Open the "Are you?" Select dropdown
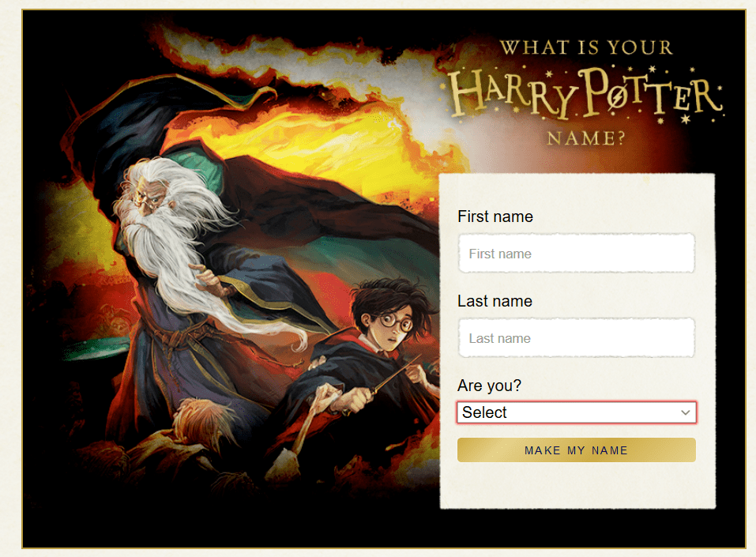The width and height of the screenshot is (756, 557). (576, 412)
